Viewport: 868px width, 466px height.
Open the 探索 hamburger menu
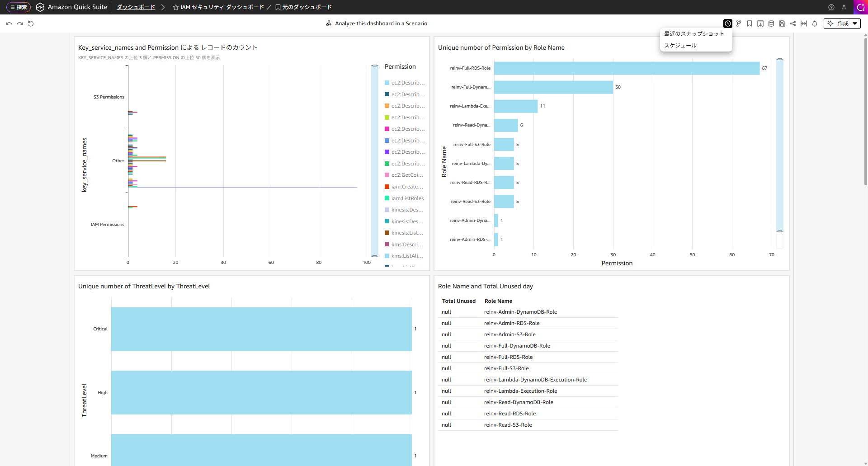pos(19,7)
